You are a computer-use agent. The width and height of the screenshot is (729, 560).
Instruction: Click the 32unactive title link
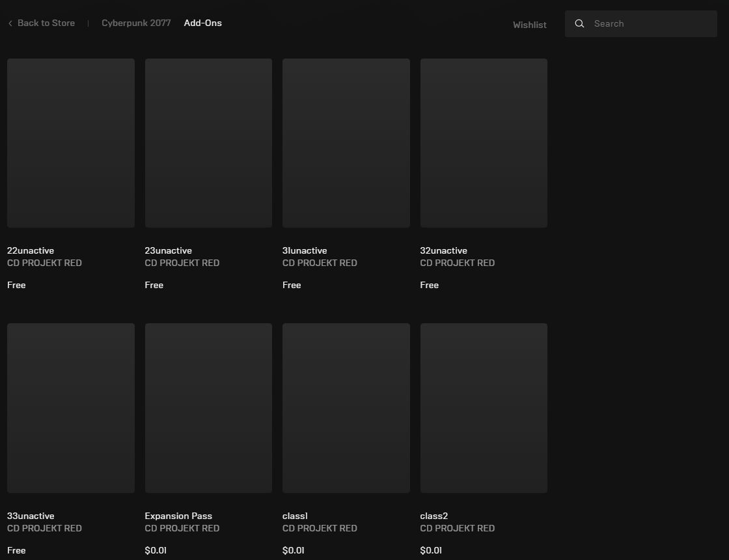point(443,250)
